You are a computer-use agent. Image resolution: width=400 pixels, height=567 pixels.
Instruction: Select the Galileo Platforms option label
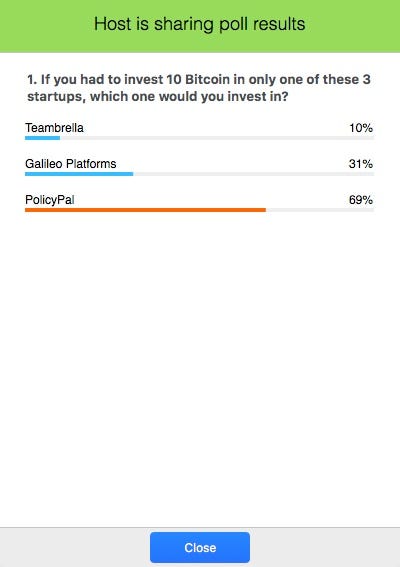[x=71, y=164]
